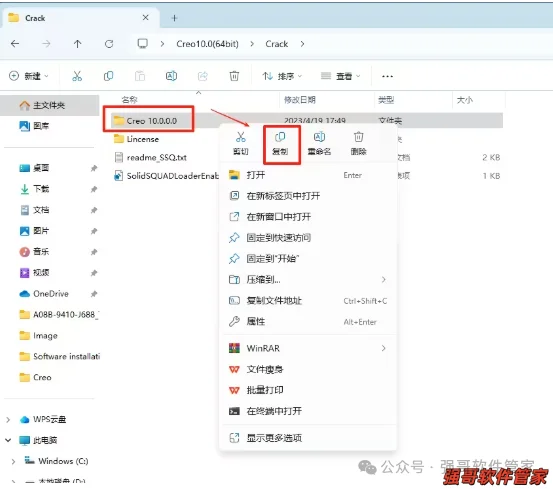Go forward with the right arrow
Image resolution: width=553 pixels, height=489 pixels.
[x=46, y=44]
